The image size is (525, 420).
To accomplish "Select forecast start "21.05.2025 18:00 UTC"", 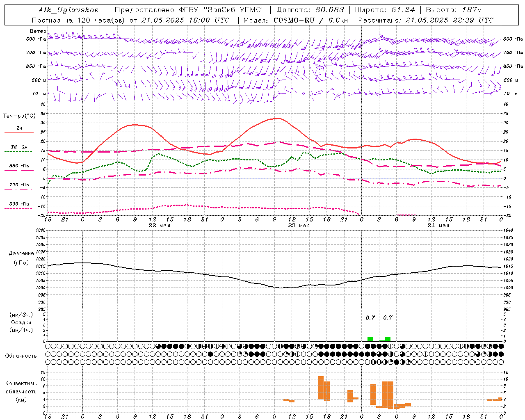I will coord(185,20).
